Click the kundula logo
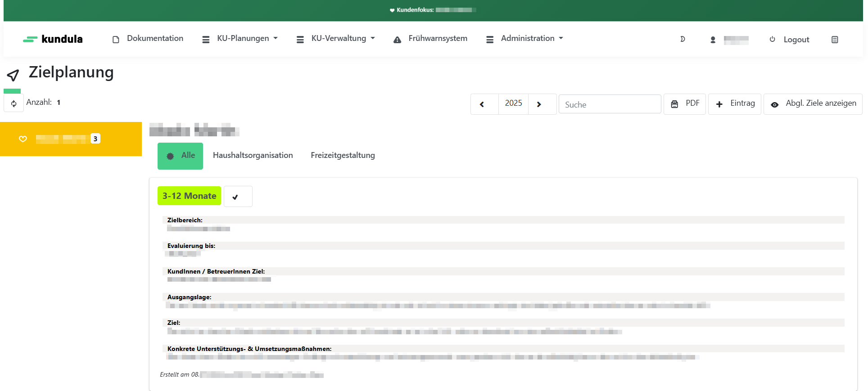This screenshot has height=391, width=868. pos(53,39)
